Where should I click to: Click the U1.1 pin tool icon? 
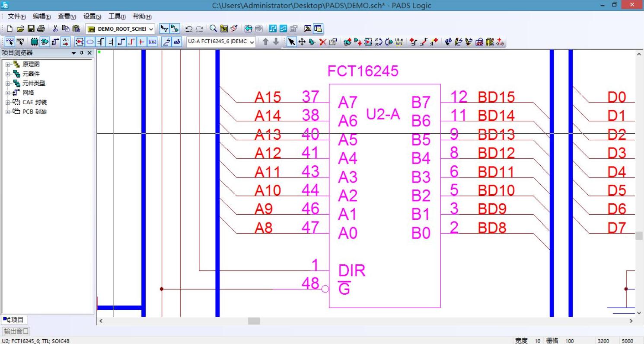coord(66,42)
